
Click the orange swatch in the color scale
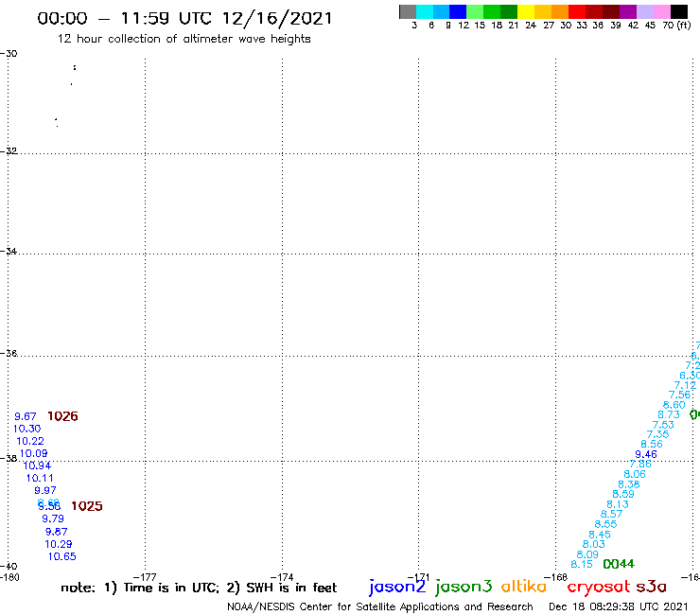[560, 11]
